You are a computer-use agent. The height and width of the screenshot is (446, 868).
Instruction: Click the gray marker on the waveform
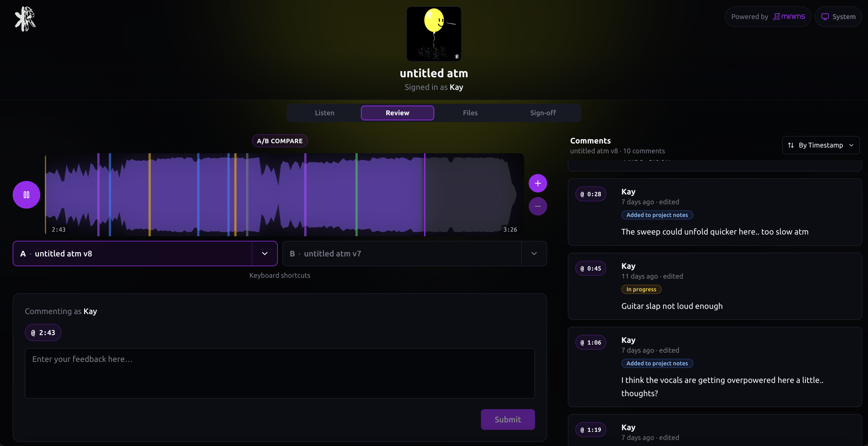tap(247, 195)
